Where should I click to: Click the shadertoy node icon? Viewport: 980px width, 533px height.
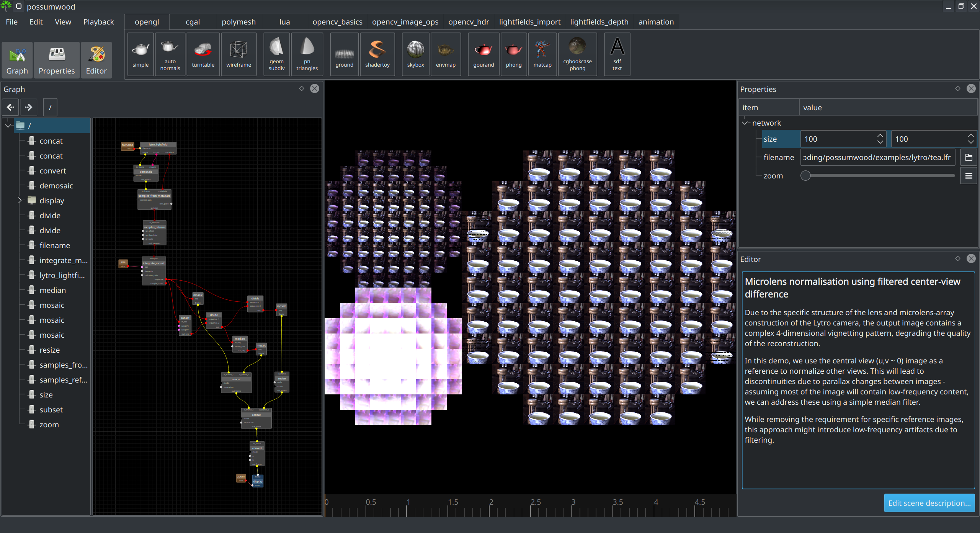pos(377,54)
